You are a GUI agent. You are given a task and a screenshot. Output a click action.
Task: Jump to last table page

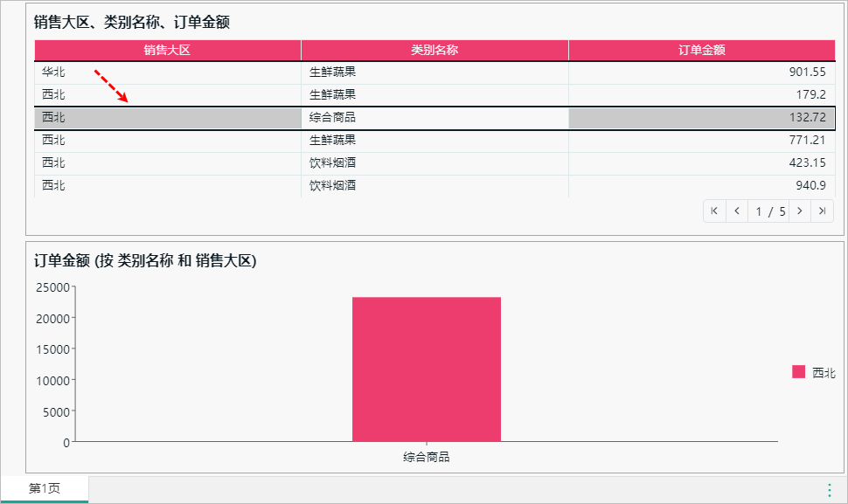click(822, 211)
